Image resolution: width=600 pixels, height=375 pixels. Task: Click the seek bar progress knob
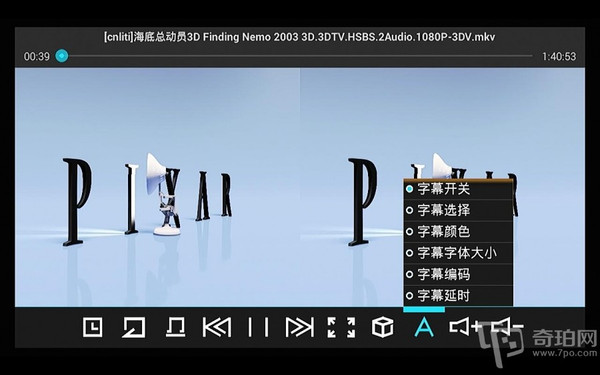pyautogui.click(x=62, y=56)
